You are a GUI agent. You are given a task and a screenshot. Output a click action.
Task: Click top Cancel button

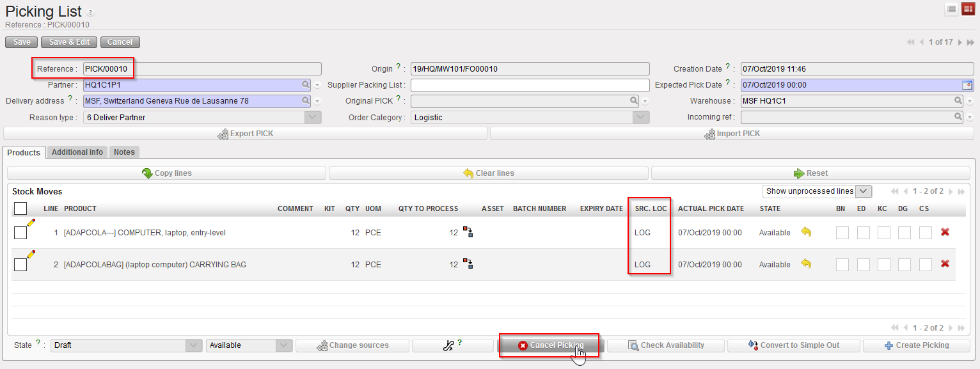(x=120, y=42)
